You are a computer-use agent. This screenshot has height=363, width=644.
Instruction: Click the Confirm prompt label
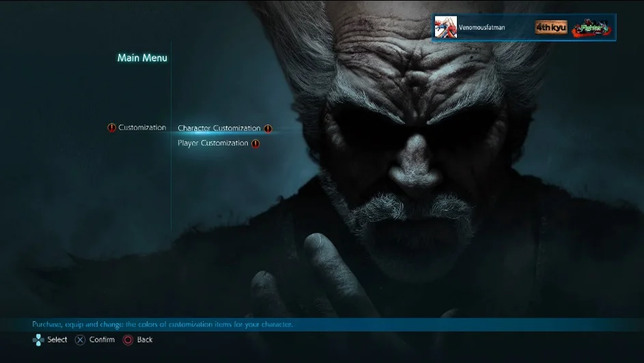pos(102,340)
